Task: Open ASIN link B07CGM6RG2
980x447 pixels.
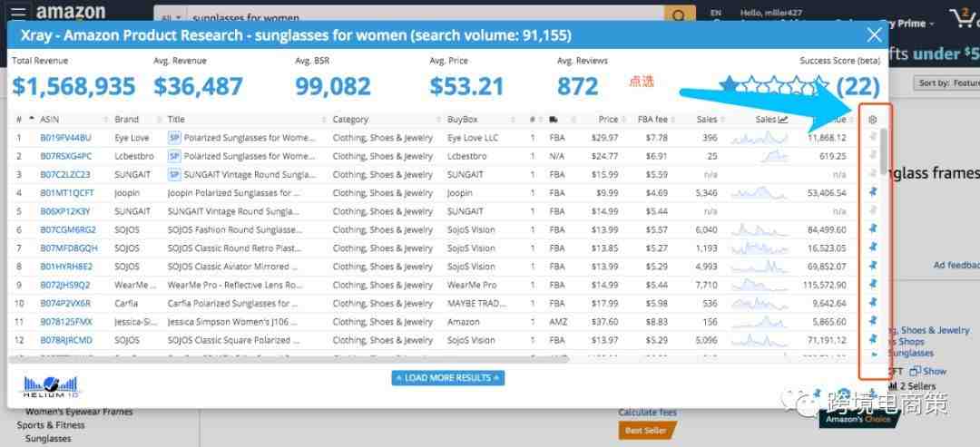Action: tap(68, 229)
